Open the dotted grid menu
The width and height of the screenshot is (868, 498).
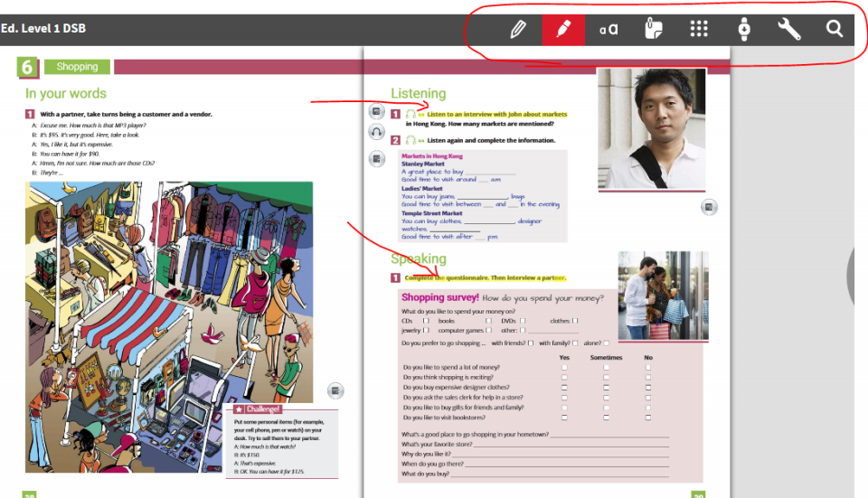pyautogui.click(x=699, y=30)
